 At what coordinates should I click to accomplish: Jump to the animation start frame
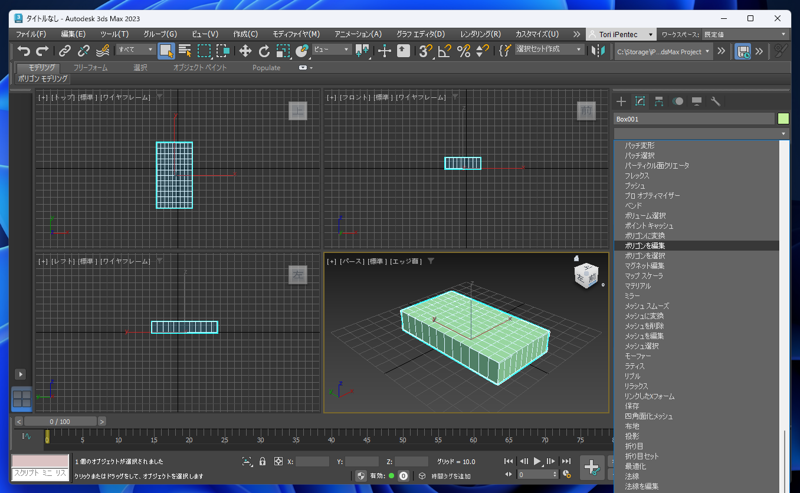pos(509,461)
